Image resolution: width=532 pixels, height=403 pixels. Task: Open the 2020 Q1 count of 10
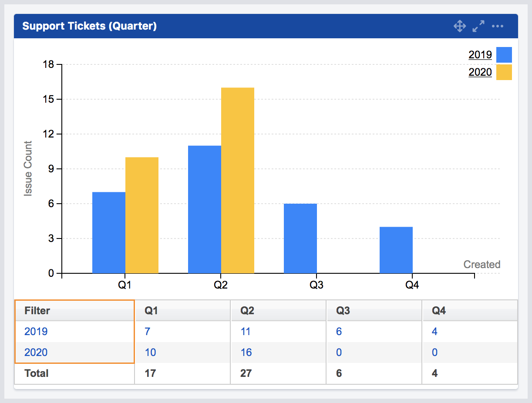[x=150, y=353]
